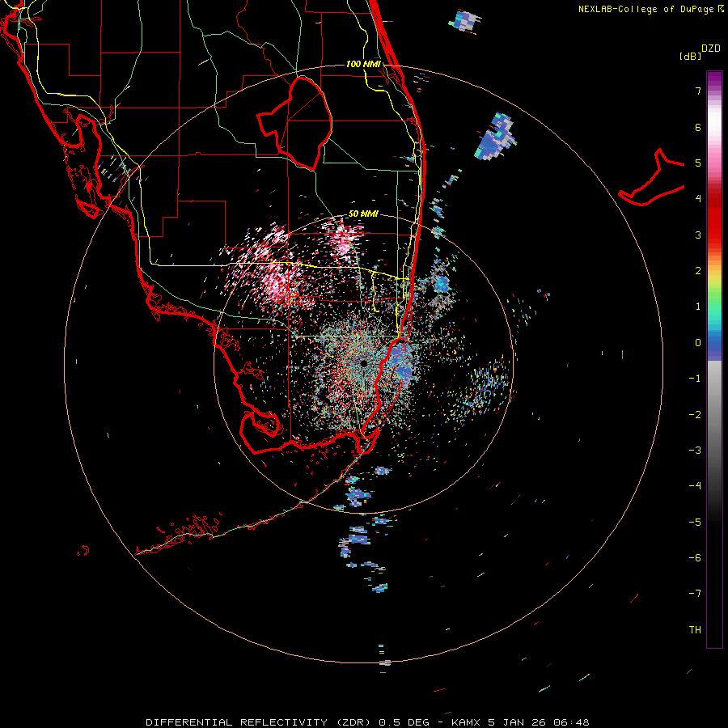Click the 3 value on the color scale

pos(698,235)
